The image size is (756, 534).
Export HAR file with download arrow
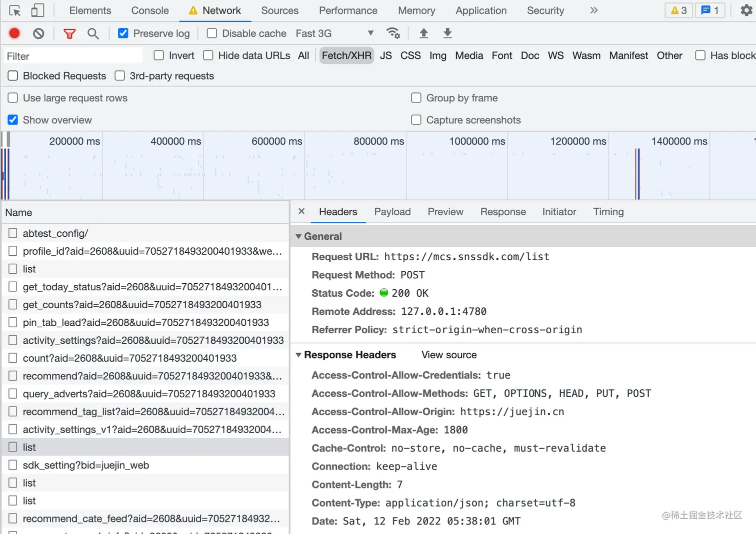447,33
